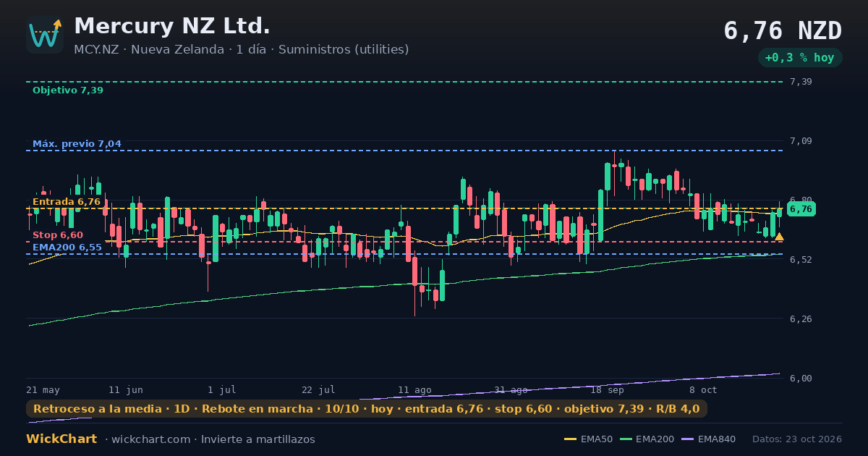Click the 8 oct date label
868x456 pixels.
703,390
